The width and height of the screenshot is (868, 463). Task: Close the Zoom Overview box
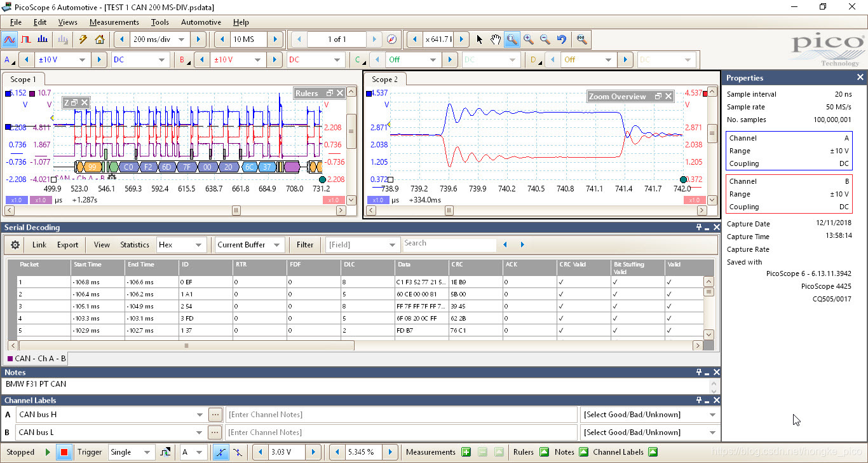(x=668, y=97)
